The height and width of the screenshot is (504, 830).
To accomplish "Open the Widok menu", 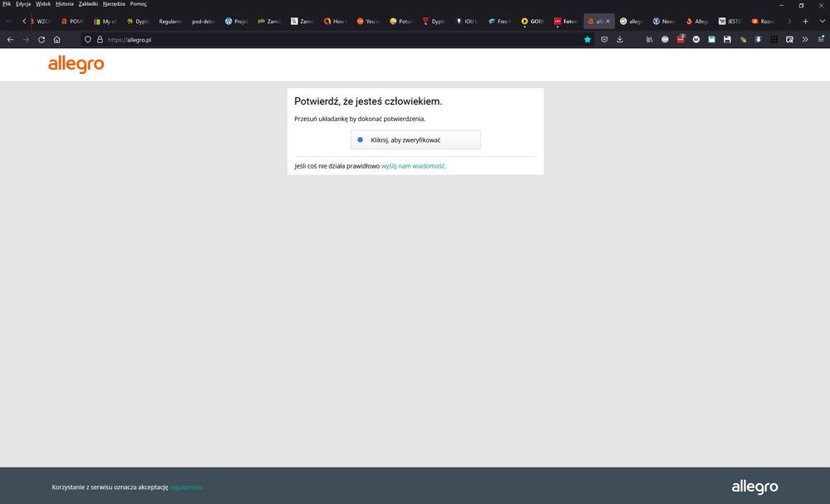I will click(x=43, y=3).
